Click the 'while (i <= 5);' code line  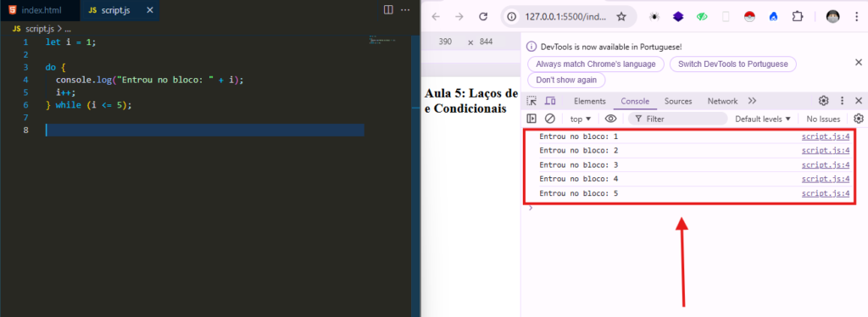(x=89, y=105)
